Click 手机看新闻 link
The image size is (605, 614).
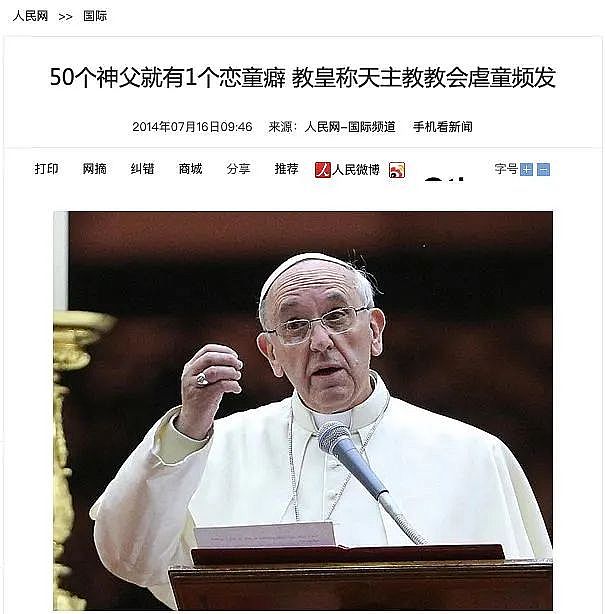(442, 127)
